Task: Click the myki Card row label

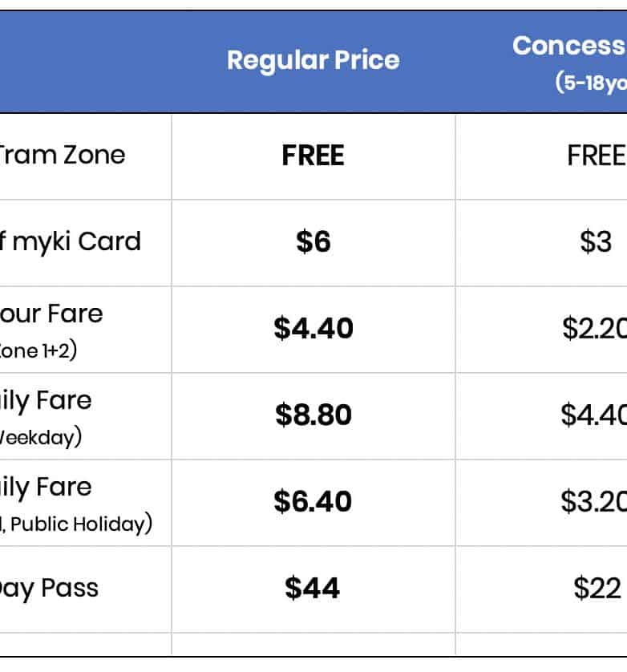Action: 71,241
